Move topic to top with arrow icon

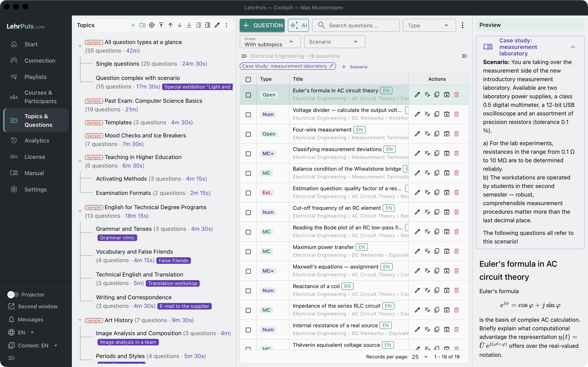coord(161,25)
